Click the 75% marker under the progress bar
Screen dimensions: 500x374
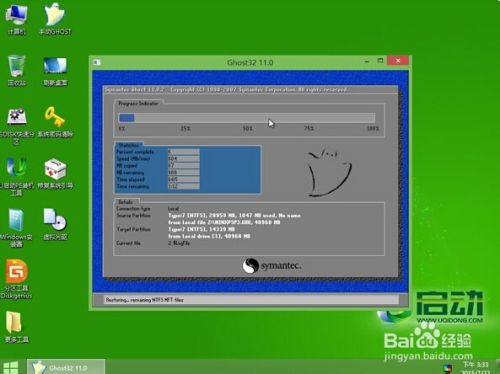click(x=309, y=128)
